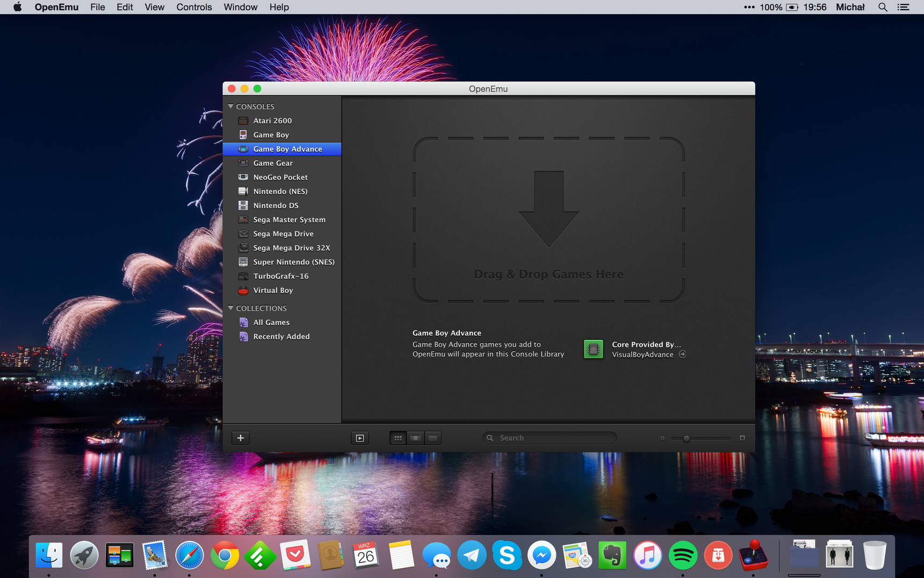Image resolution: width=924 pixels, height=578 pixels.
Task: Open Super Nintendo (SNES) library
Action: click(282, 262)
